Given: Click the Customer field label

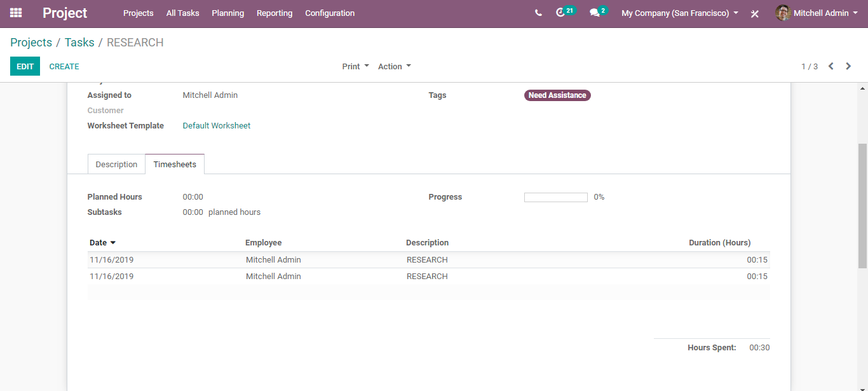Looking at the screenshot, I should [x=105, y=111].
